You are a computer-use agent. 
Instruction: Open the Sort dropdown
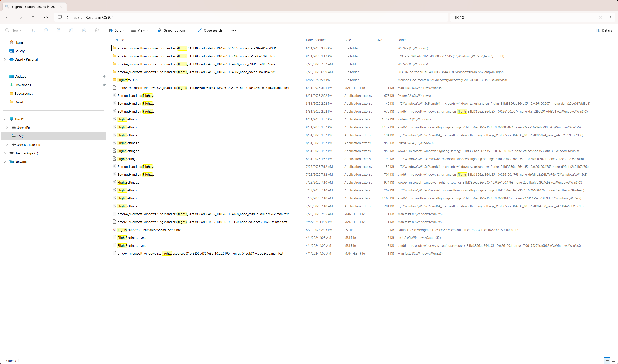(116, 30)
